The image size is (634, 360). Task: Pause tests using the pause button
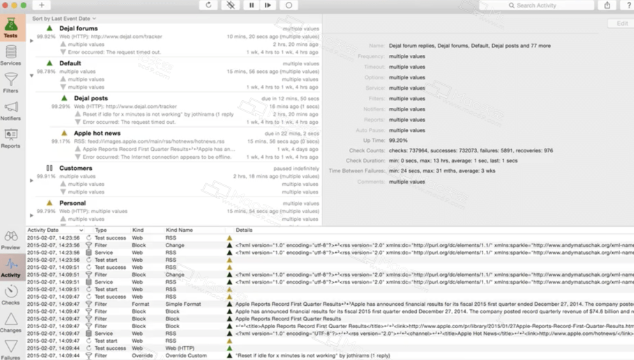point(251,5)
